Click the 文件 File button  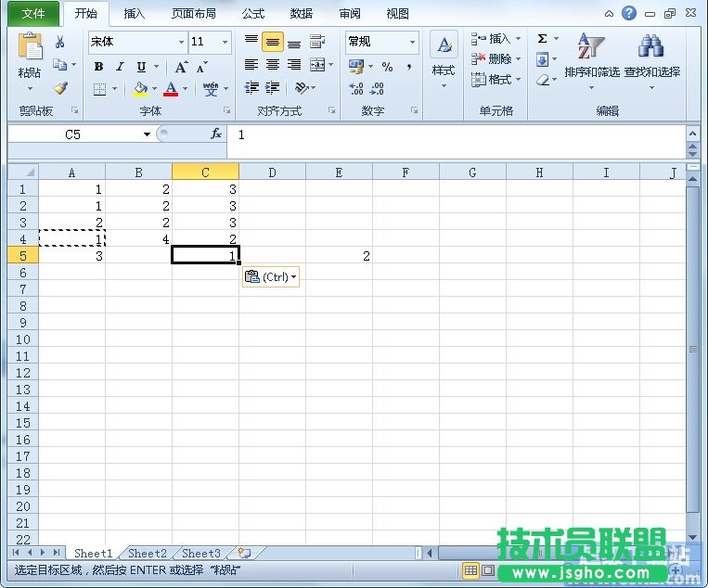tap(33, 14)
